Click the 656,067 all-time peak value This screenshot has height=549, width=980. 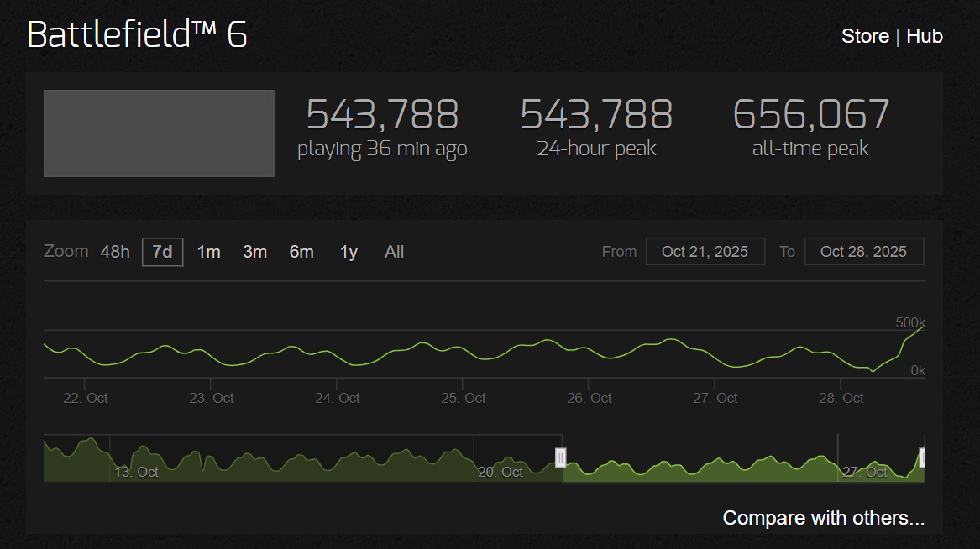[x=810, y=114]
